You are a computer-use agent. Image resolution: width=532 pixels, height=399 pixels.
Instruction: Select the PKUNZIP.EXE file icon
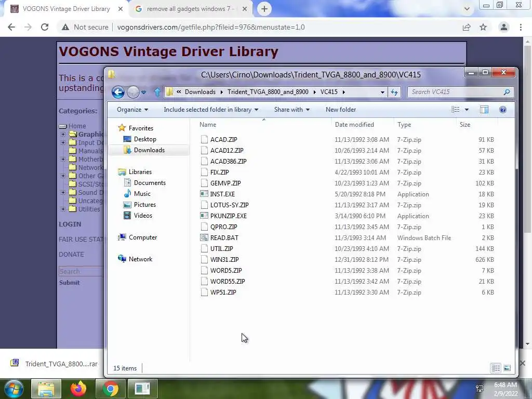[x=204, y=216]
